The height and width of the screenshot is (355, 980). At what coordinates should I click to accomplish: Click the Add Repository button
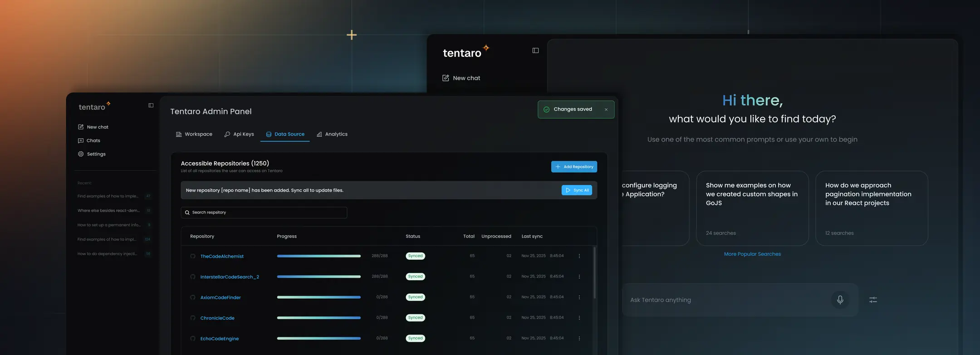(574, 167)
